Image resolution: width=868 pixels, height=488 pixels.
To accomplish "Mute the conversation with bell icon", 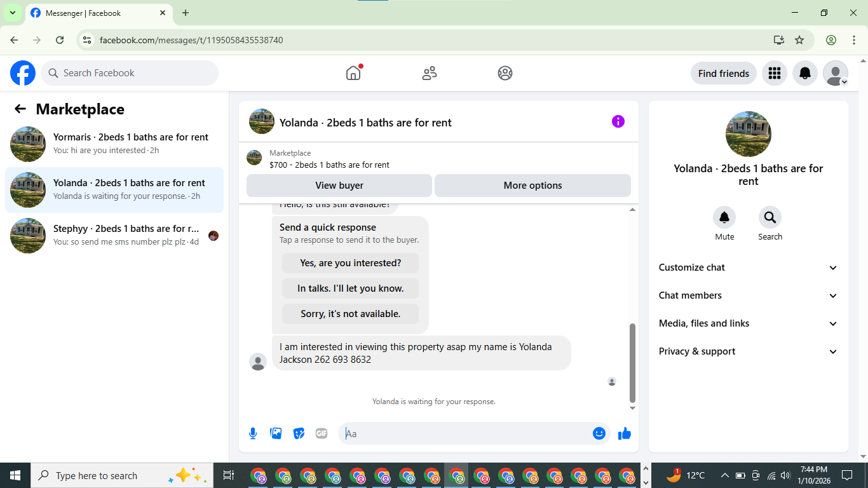I will [724, 218].
